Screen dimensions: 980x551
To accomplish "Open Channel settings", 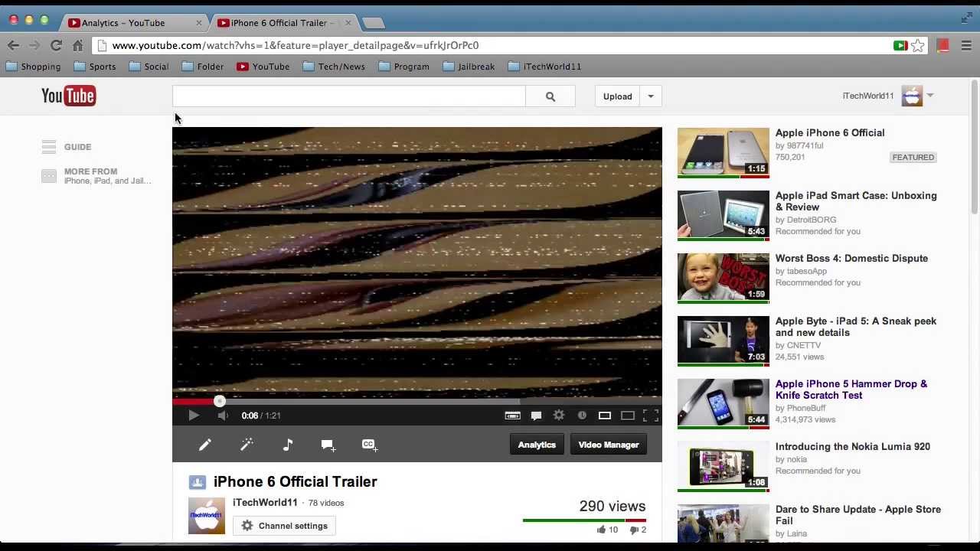I will click(285, 526).
